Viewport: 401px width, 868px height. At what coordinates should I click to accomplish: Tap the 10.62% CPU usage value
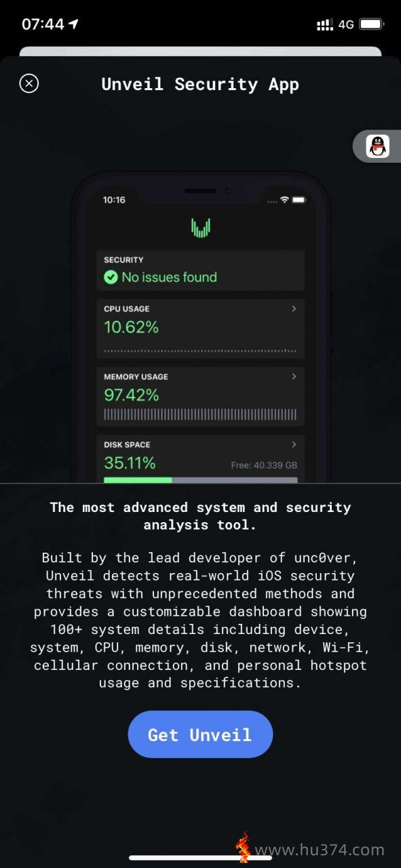[x=131, y=327]
